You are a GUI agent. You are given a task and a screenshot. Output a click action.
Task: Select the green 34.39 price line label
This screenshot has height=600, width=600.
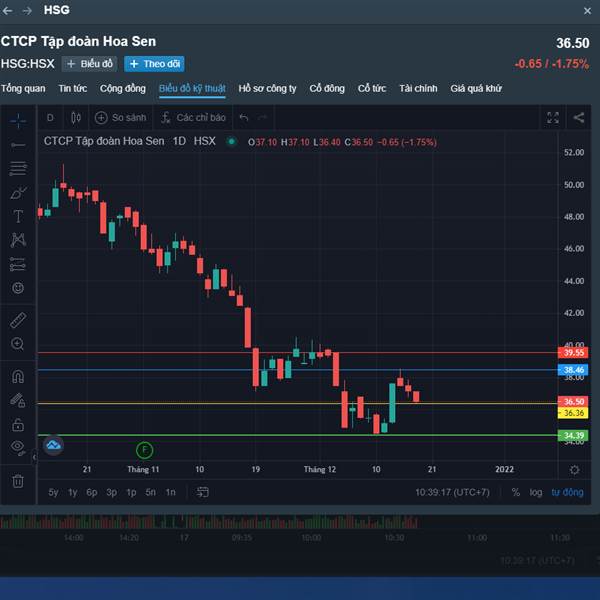click(x=573, y=435)
